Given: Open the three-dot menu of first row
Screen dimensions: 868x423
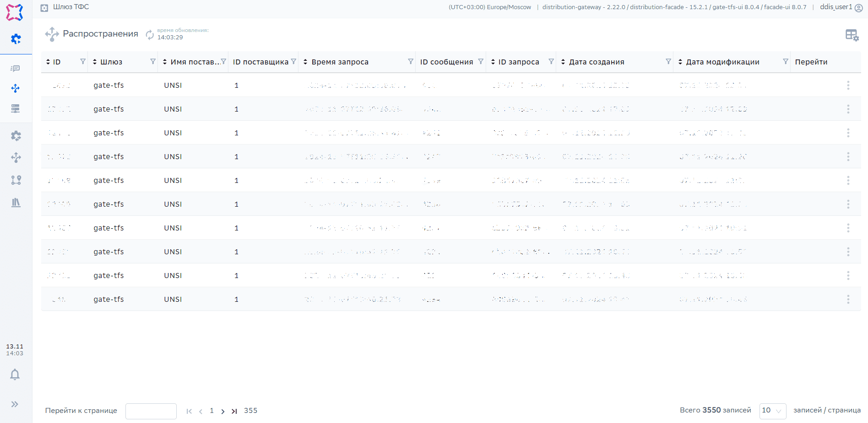Looking at the screenshot, I should click(848, 86).
